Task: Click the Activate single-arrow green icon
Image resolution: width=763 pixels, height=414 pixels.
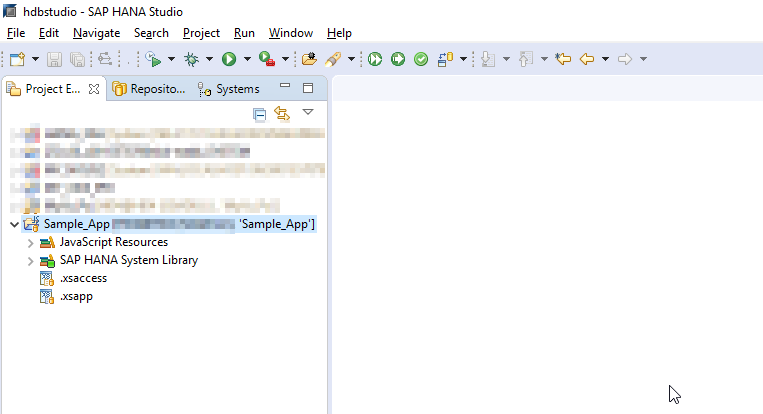Action: tap(398, 59)
